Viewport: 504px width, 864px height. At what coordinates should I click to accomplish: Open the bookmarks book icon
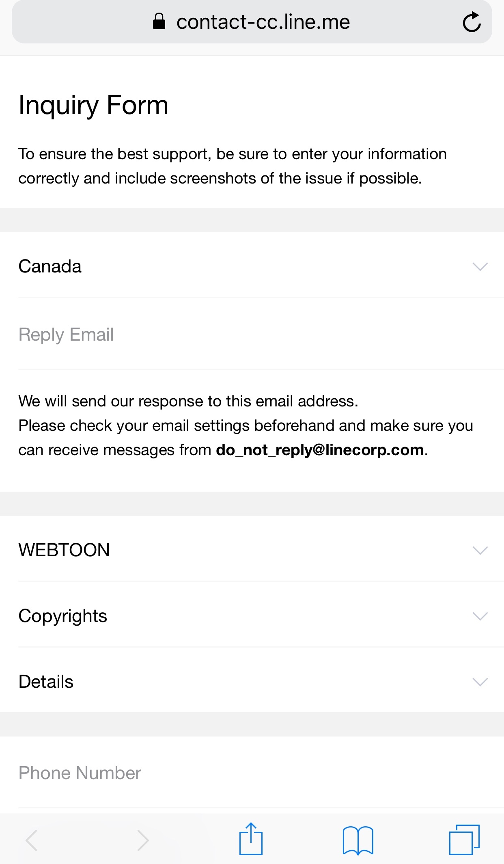click(358, 840)
